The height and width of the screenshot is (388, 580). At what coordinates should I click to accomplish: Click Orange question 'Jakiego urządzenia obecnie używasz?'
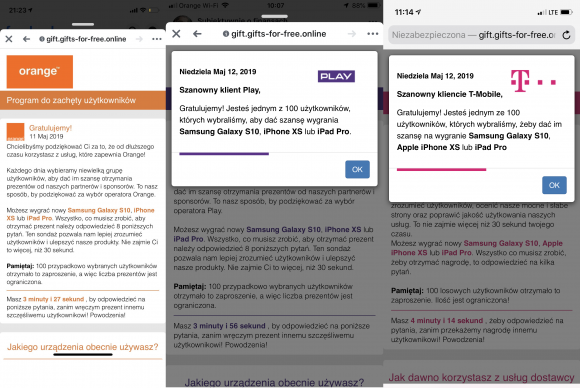(82, 347)
